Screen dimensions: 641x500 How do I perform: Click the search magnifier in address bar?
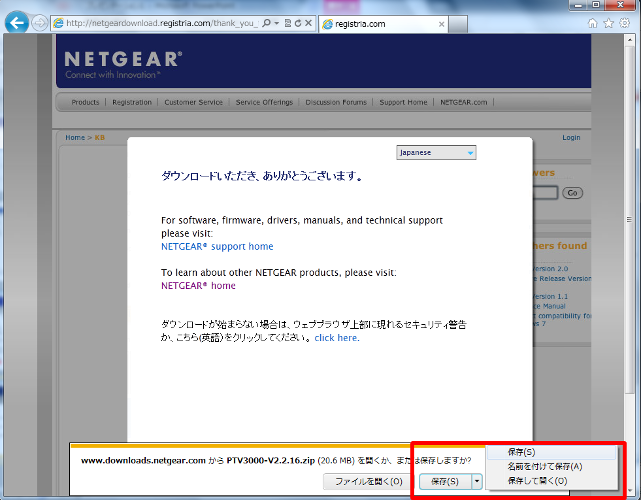click(266, 23)
